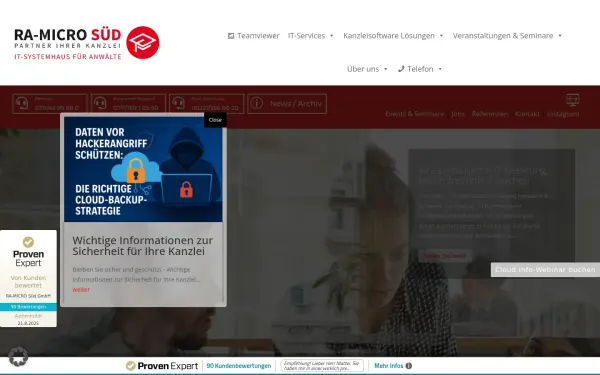
Task: Open the Referenzen link
Action: pos(490,114)
